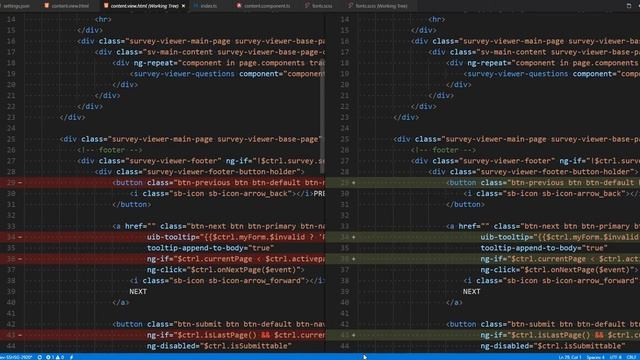Close the content.view.html (Working Tree) tab
This screenshot has height=360, width=640.
(183, 6)
